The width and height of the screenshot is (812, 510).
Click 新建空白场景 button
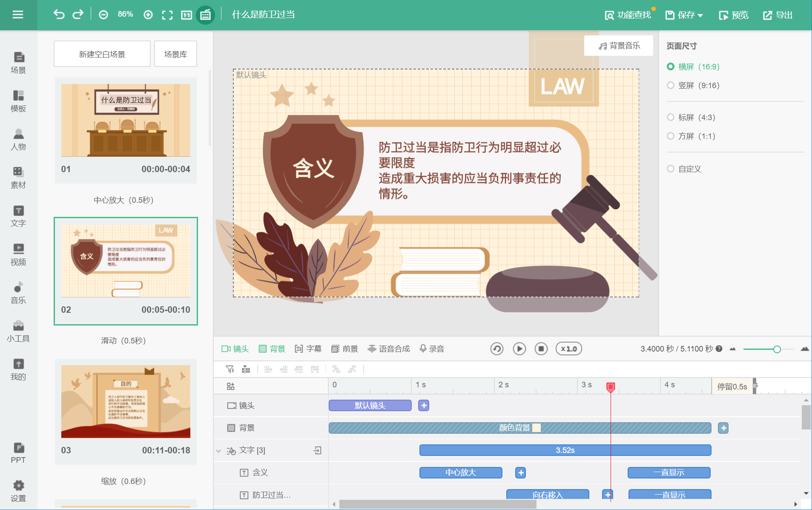tap(102, 54)
